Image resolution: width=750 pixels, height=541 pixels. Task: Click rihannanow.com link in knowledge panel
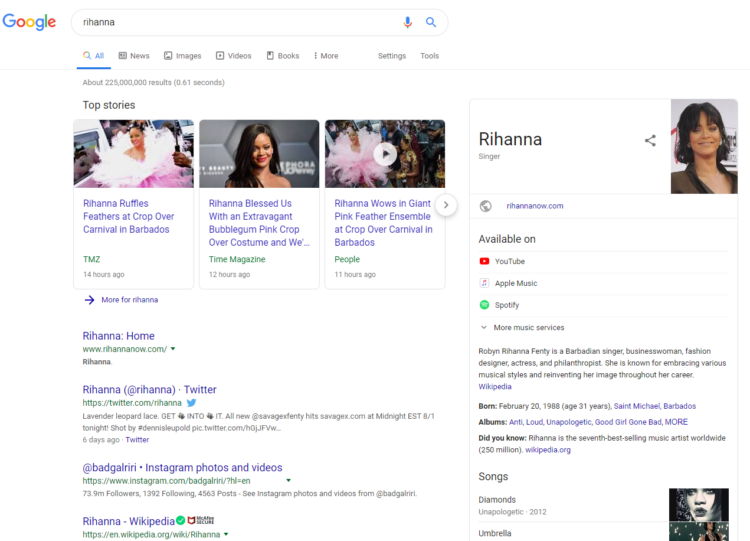point(535,206)
